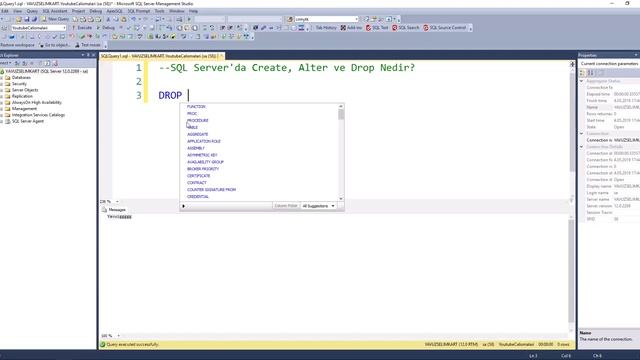Viewport: 640px width, 360px height.
Task: Collapse the Aggregate Status section in Properties
Action: 582,81
